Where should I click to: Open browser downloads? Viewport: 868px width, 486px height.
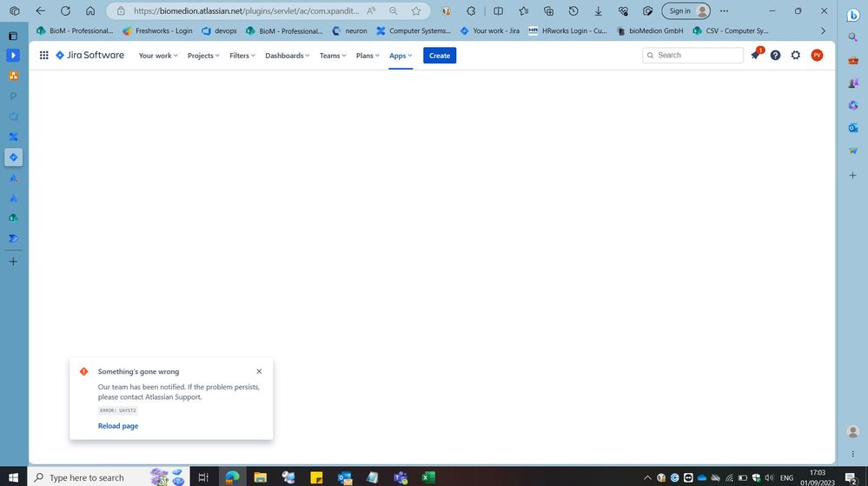click(x=599, y=11)
